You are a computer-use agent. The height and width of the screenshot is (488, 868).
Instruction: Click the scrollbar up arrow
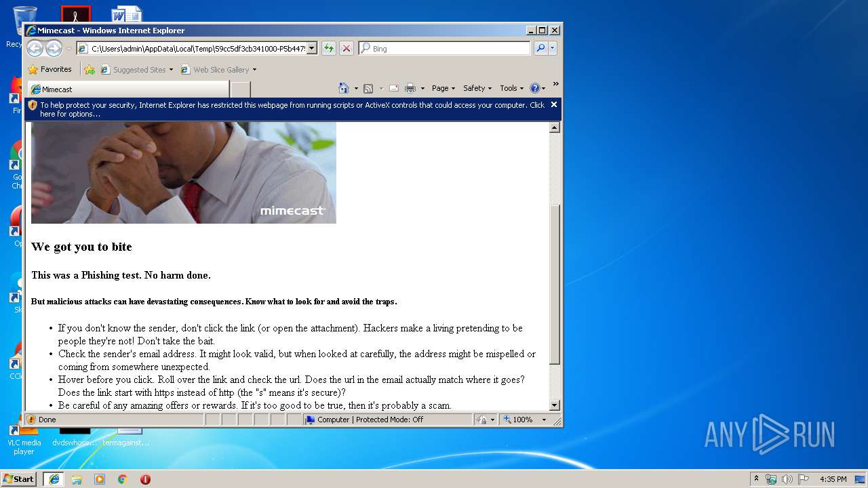(554, 127)
